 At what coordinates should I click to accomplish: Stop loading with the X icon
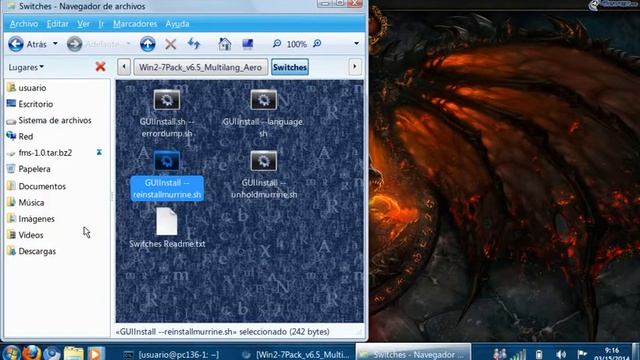(x=171, y=44)
